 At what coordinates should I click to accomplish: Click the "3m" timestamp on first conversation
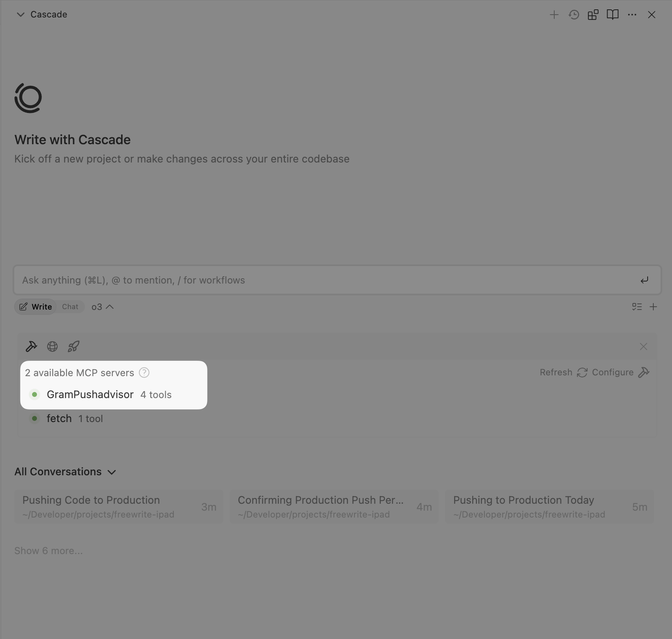click(x=209, y=507)
